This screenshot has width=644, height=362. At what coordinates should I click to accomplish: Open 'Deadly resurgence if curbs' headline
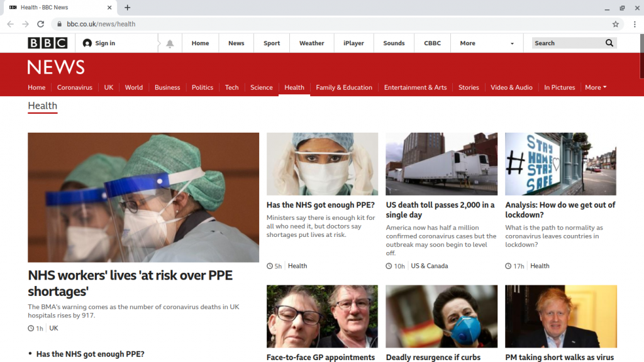(x=433, y=358)
